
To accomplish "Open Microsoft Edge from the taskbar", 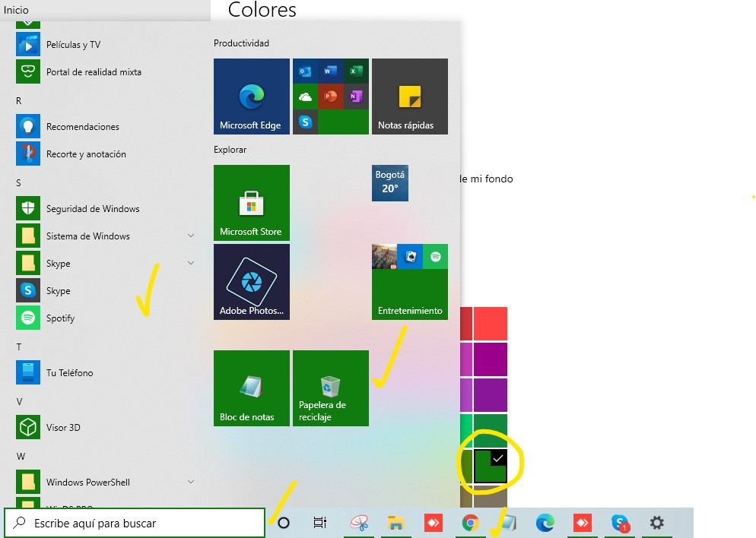I will pos(545,523).
